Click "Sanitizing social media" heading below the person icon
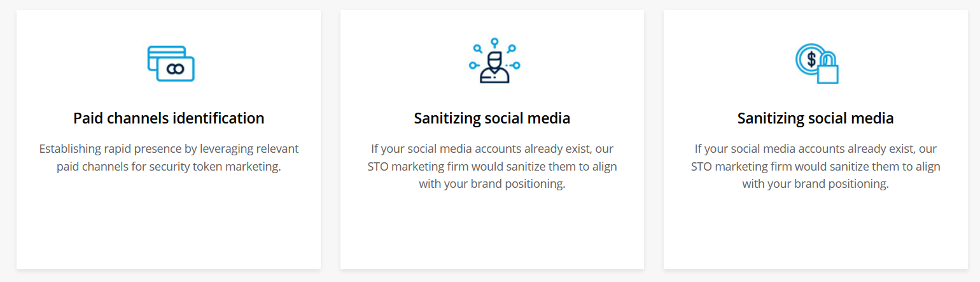The image size is (980, 282). (492, 118)
